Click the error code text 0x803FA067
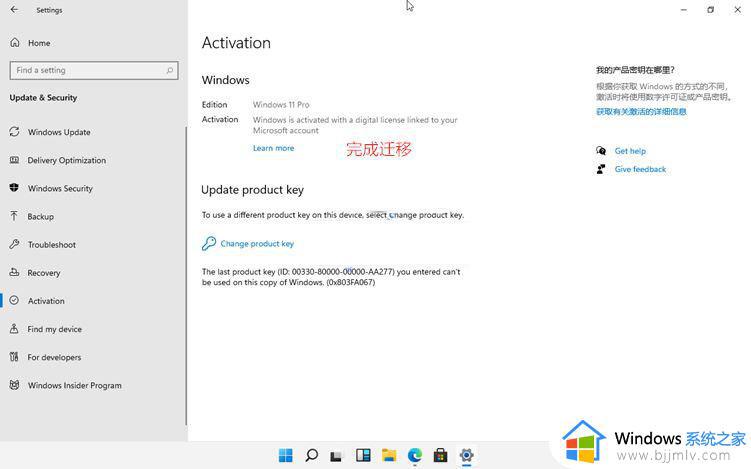 (351, 283)
